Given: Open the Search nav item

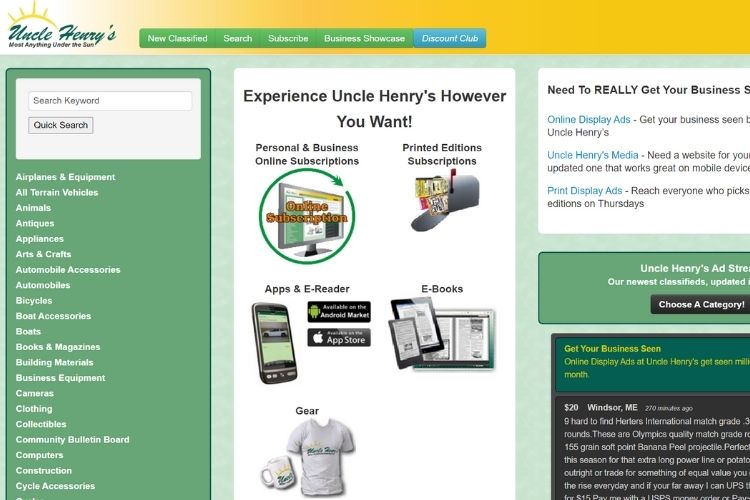Looking at the screenshot, I should (238, 38).
